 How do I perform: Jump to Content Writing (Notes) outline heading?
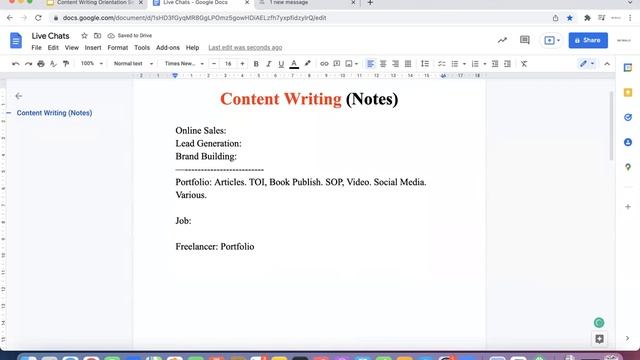pyautogui.click(x=54, y=113)
